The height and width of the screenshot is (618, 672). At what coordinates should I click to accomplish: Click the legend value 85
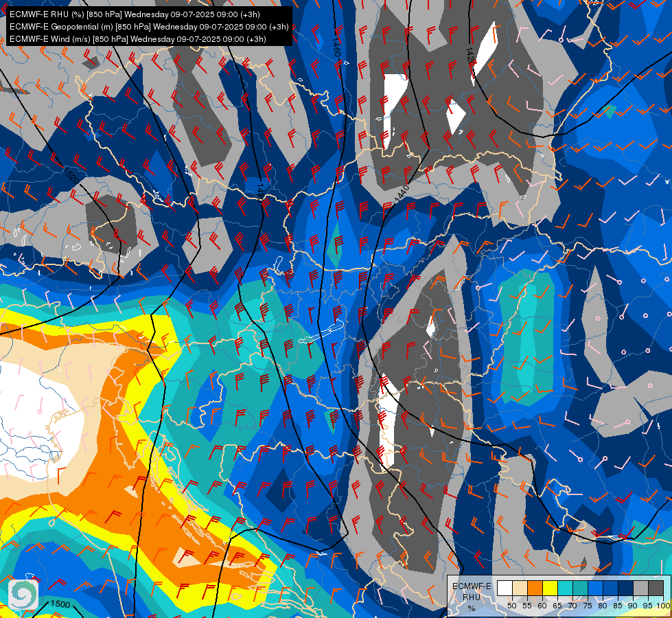coord(618,606)
